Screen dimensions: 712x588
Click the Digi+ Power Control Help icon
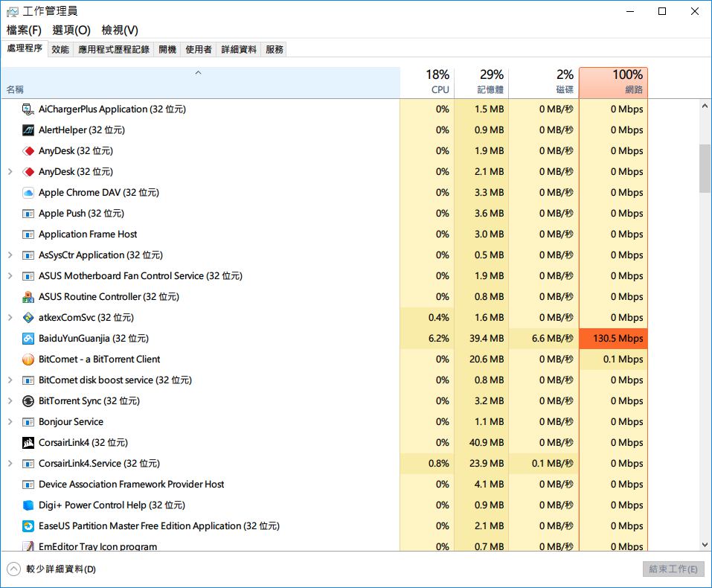click(28, 505)
